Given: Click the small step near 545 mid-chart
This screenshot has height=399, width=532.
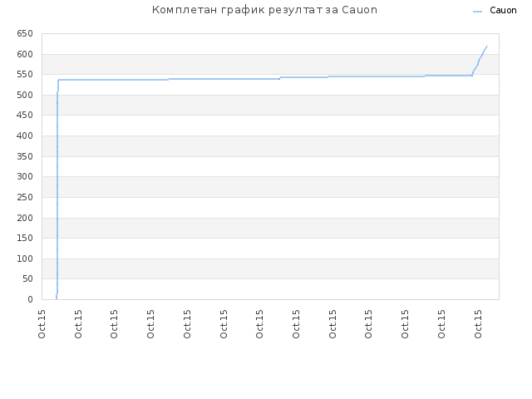Looking at the screenshot, I should pyautogui.click(x=280, y=78).
